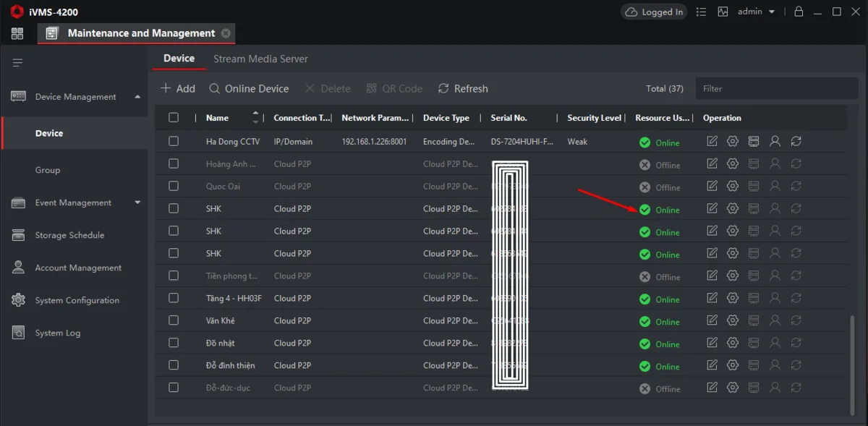Open Group under Device Management
The image size is (868, 426).
point(48,170)
